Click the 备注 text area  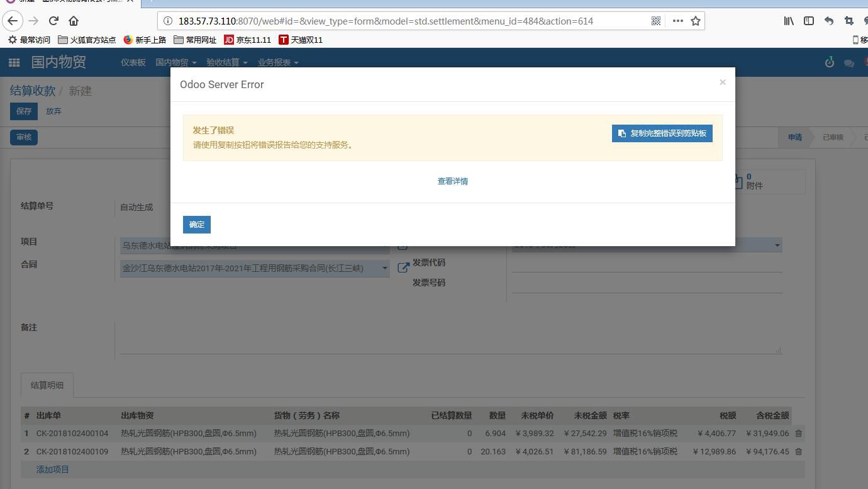point(447,338)
